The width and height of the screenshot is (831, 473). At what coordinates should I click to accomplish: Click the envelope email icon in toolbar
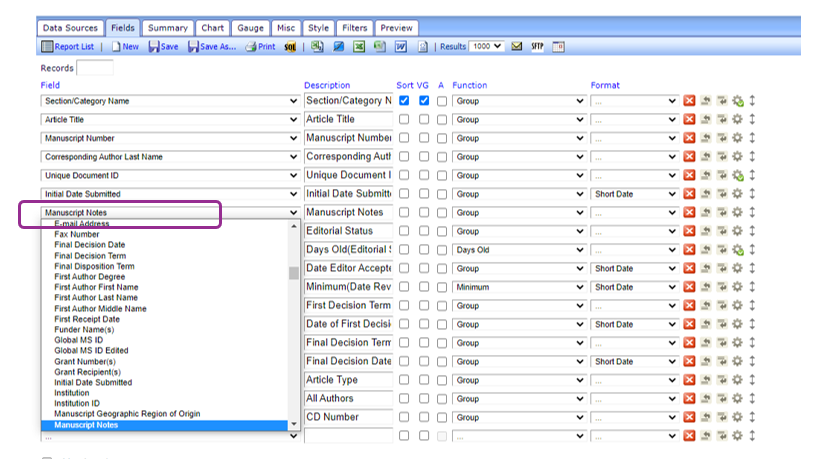point(516,47)
